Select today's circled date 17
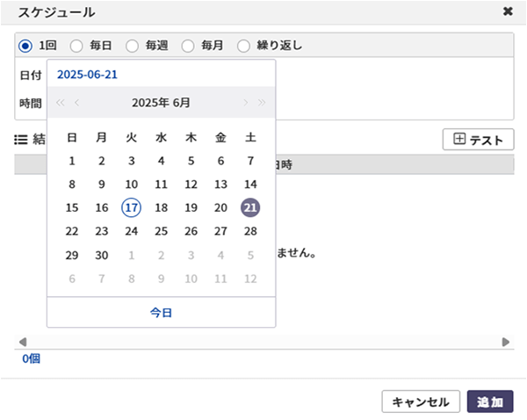This screenshot has width=527, height=420. point(132,207)
